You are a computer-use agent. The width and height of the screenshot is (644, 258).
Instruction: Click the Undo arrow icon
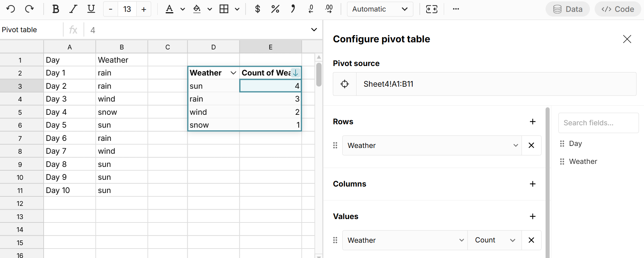pos(11,9)
